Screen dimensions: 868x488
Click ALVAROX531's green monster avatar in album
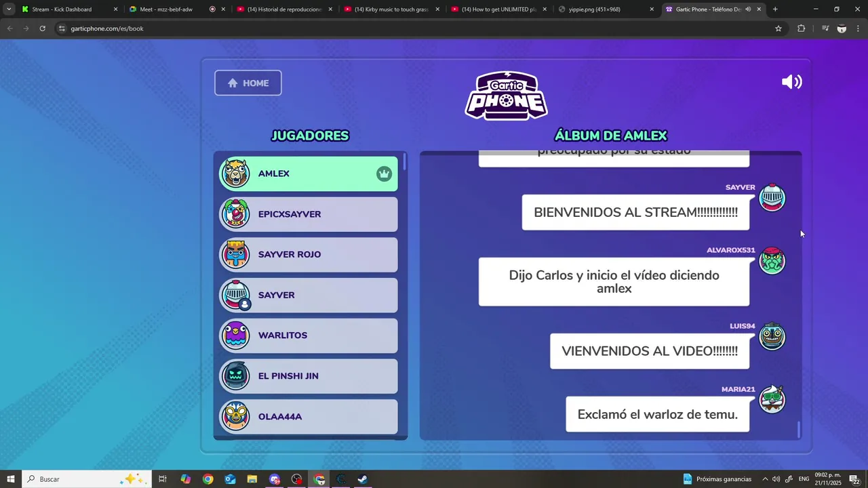(772, 261)
